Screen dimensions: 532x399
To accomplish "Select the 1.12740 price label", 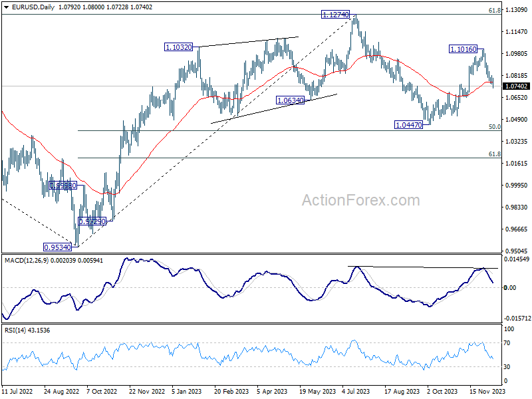I will pyautogui.click(x=335, y=15).
